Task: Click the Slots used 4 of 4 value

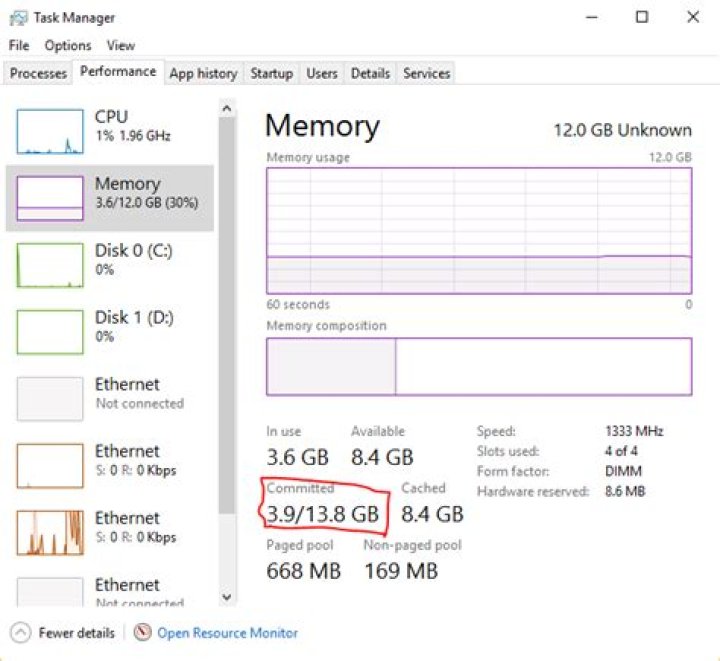Action: (x=621, y=451)
